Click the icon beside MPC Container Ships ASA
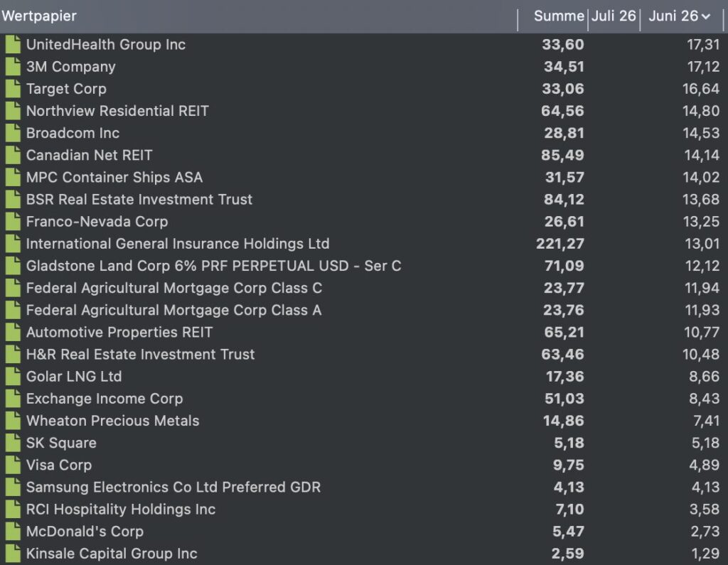 click(x=13, y=178)
